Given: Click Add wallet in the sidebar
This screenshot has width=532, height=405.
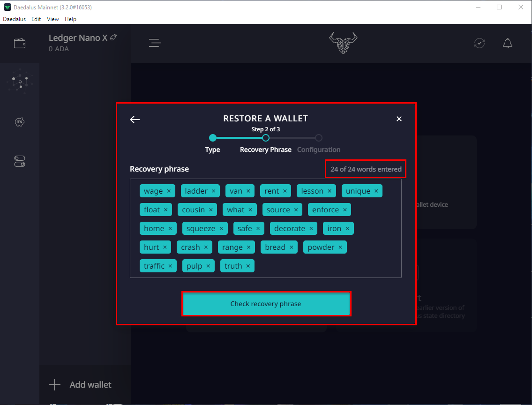Looking at the screenshot, I should pyautogui.click(x=81, y=385).
